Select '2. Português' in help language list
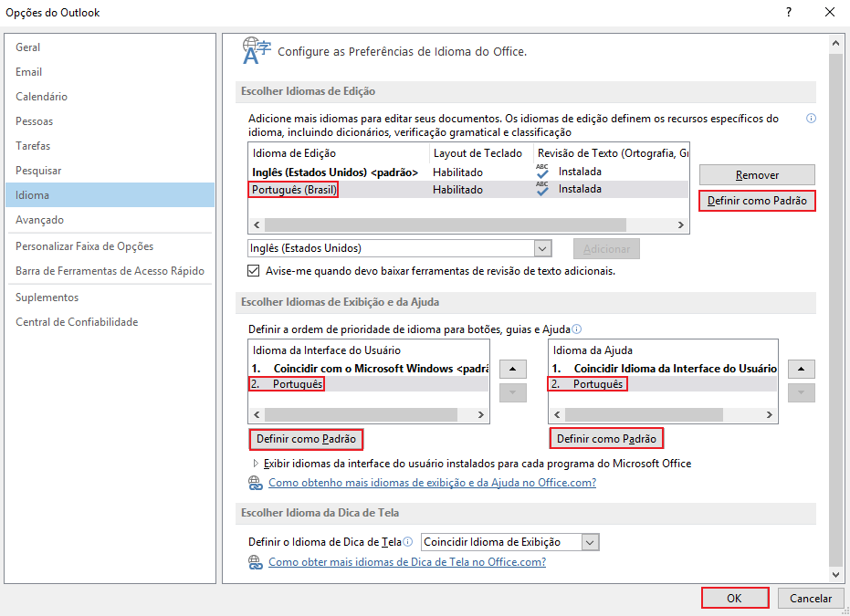850x616 pixels. pos(663,384)
